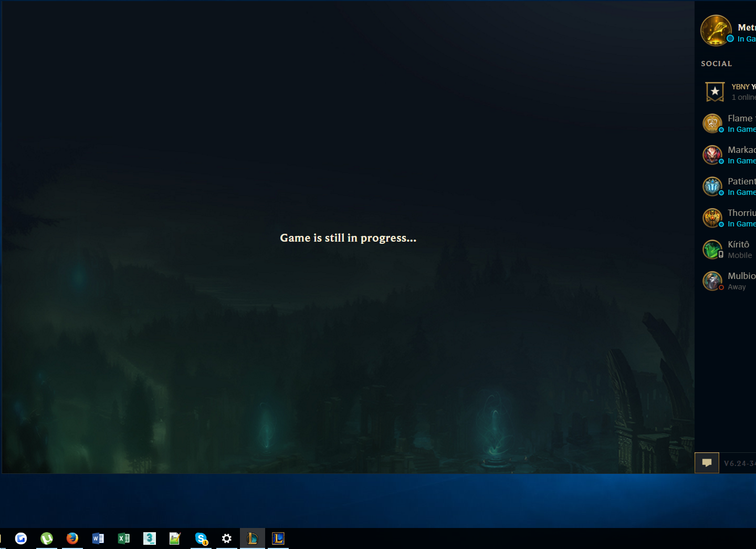This screenshot has width=756, height=549.
Task: Click the 'Away' status under Mulbio
Action: pyautogui.click(x=737, y=287)
